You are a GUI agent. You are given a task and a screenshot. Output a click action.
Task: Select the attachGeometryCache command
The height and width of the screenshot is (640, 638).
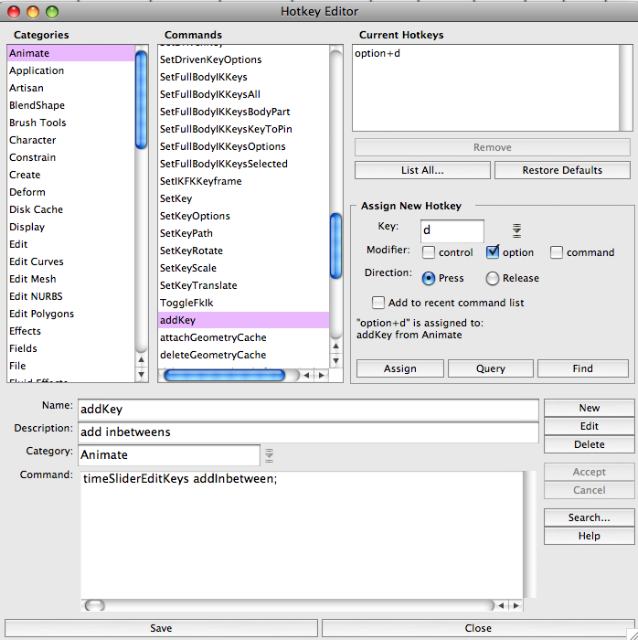point(244,338)
